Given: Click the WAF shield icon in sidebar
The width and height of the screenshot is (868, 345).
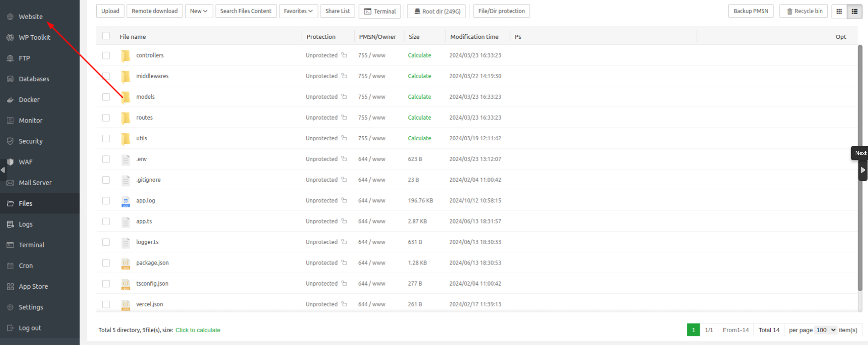Looking at the screenshot, I should [10, 162].
